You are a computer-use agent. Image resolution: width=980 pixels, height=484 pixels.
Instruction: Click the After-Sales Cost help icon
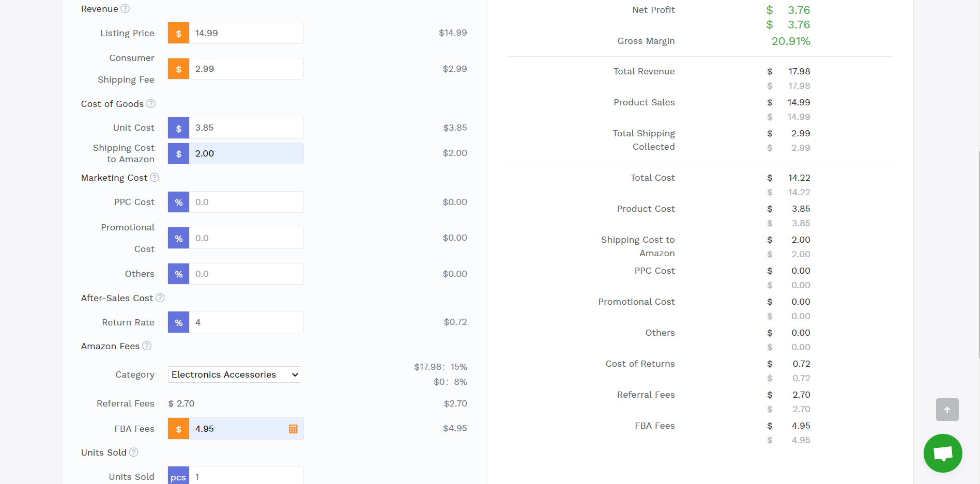point(160,298)
